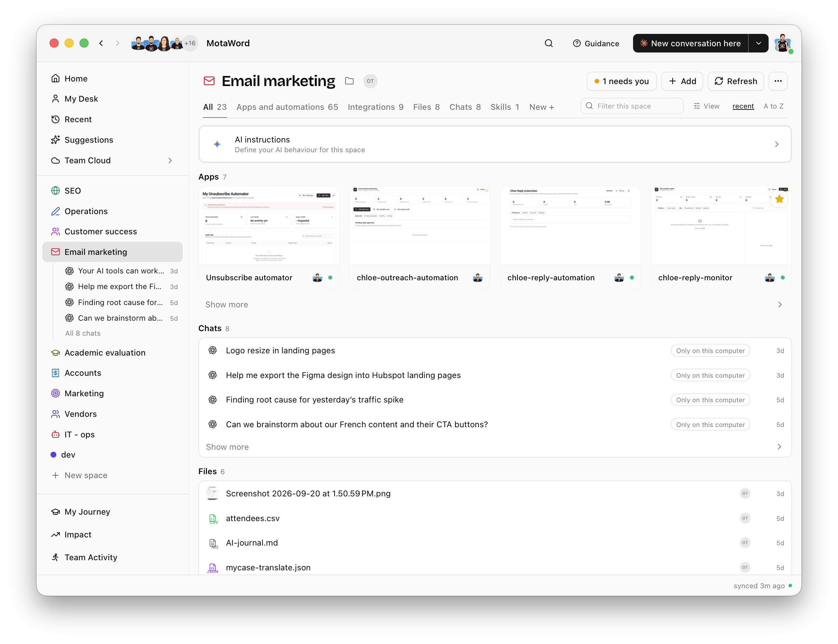Image resolution: width=838 pixels, height=644 pixels.
Task: Open the folder icon beside Email marketing title
Action: point(349,81)
